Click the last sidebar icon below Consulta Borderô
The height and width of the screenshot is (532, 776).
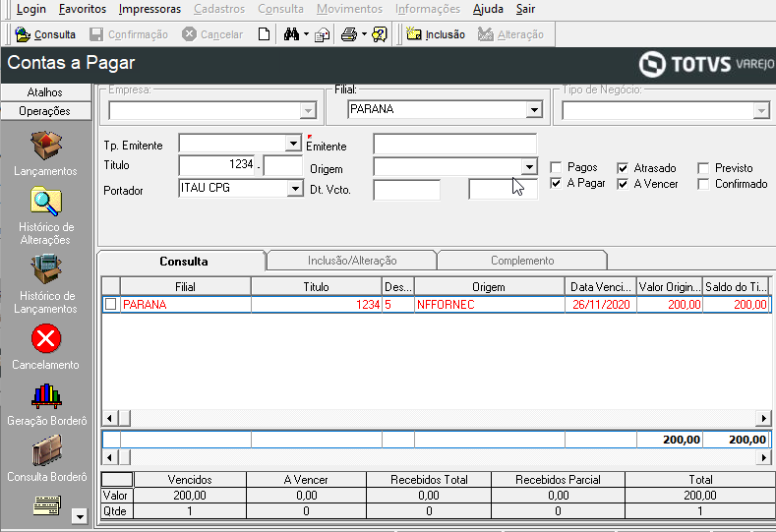(47, 505)
